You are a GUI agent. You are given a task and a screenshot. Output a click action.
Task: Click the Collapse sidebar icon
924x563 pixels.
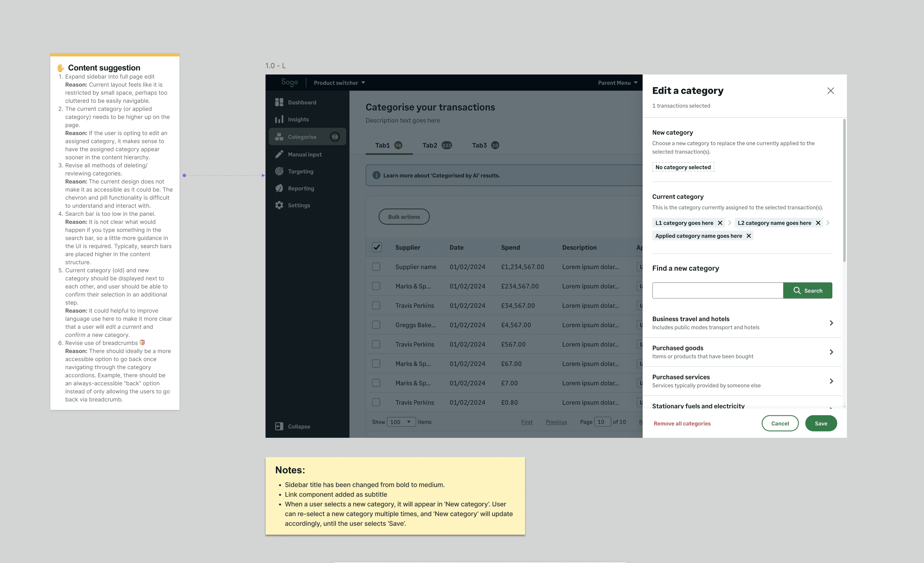(x=279, y=427)
